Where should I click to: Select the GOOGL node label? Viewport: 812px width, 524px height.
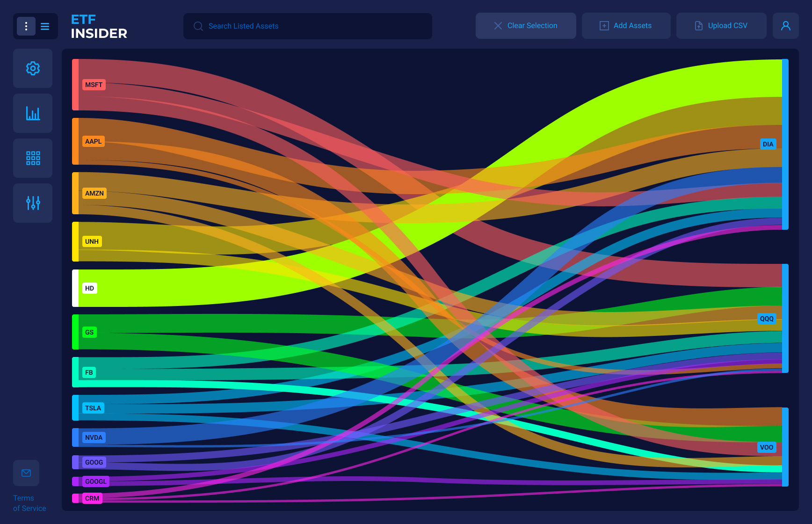tap(96, 481)
